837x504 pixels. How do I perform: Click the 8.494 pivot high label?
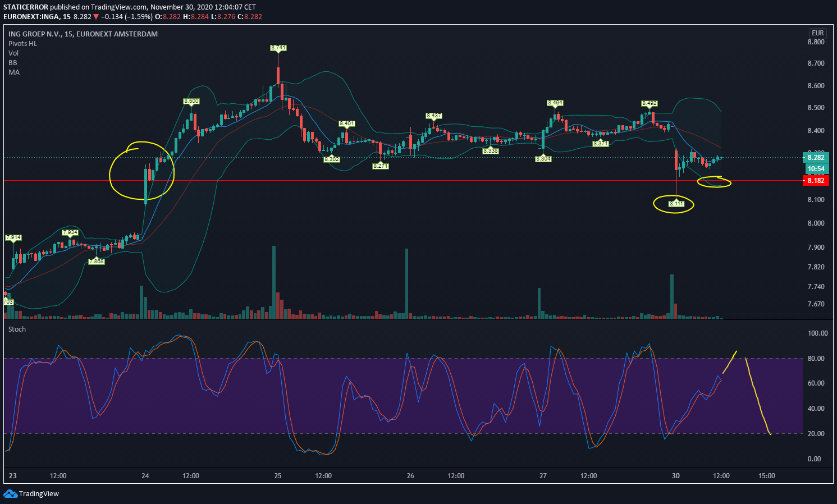click(555, 103)
